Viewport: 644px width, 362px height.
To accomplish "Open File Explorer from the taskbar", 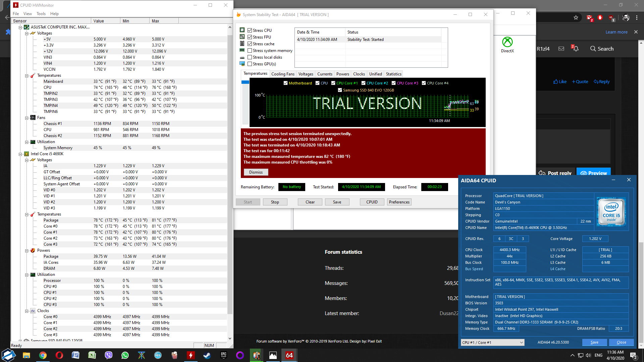I will [26, 355].
